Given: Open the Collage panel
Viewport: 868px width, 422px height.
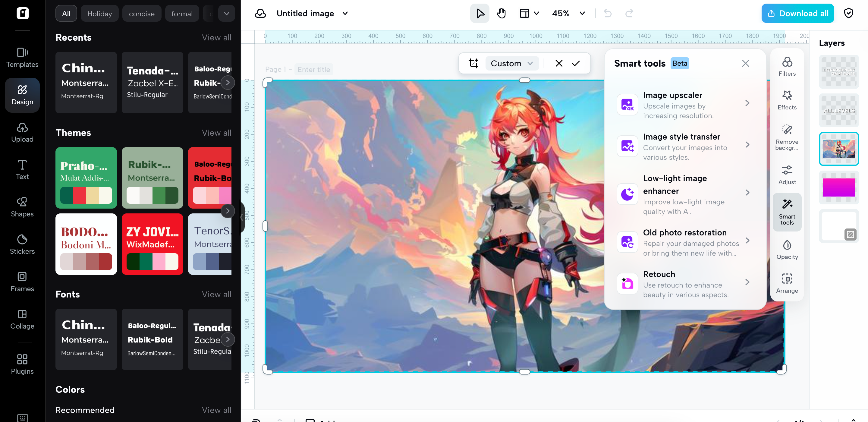Looking at the screenshot, I should click(x=22, y=320).
